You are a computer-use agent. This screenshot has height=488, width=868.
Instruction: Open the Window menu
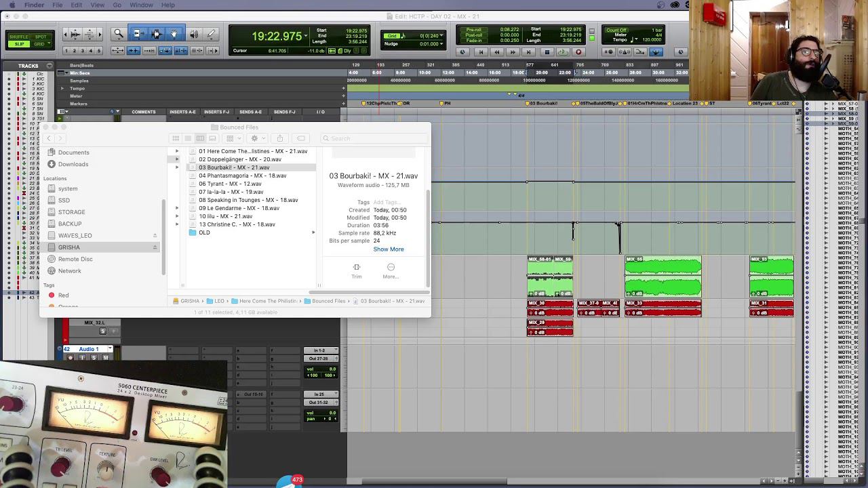pos(141,5)
